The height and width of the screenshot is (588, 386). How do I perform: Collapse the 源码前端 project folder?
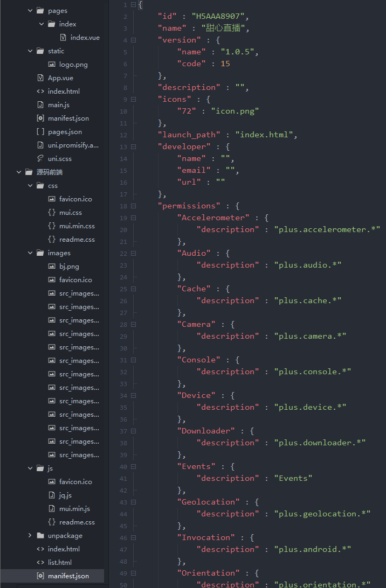tap(19, 172)
